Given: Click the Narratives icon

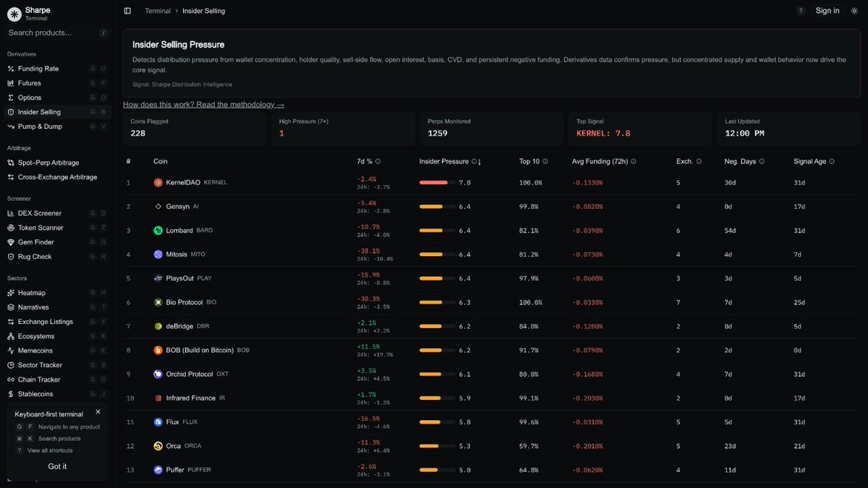Looking at the screenshot, I should point(11,307).
